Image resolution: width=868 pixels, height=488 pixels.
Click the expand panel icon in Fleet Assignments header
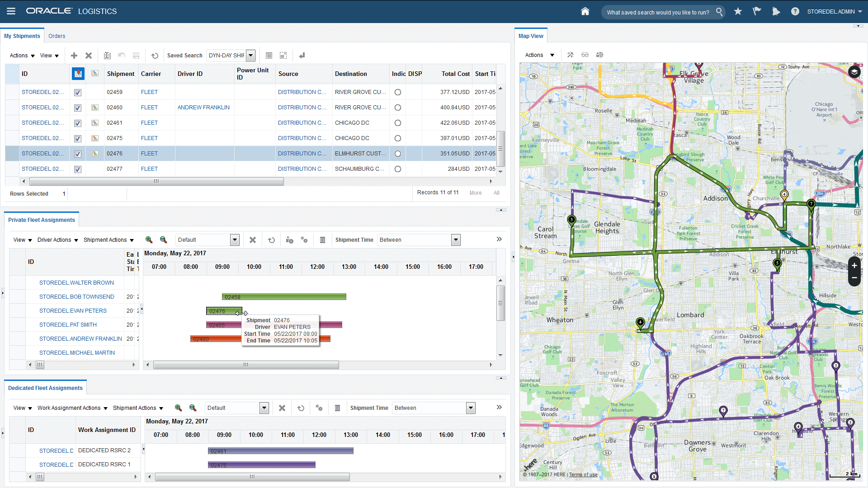point(499,239)
